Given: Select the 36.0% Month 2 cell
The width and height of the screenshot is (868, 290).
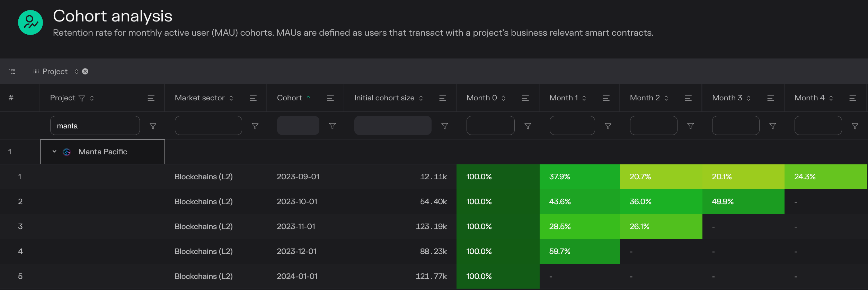Looking at the screenshot, I should pyautogui.click(x=661, y=201).
